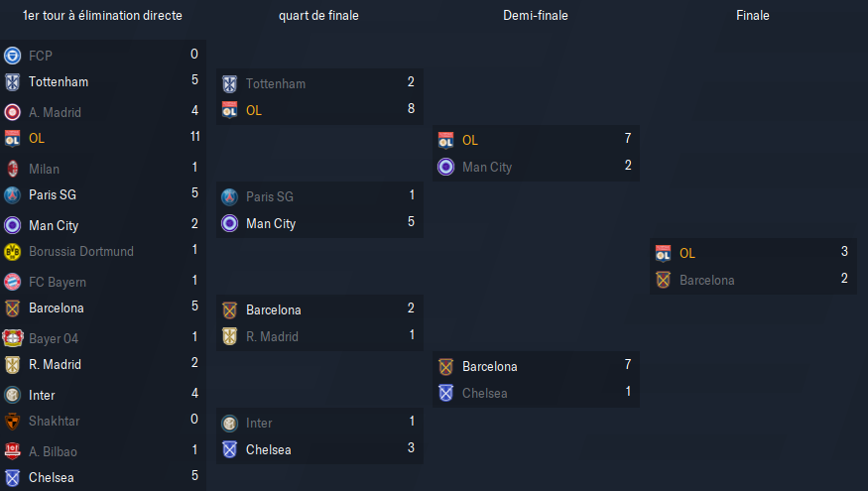Open Paris SG link in quarter-final

point(270,196)
